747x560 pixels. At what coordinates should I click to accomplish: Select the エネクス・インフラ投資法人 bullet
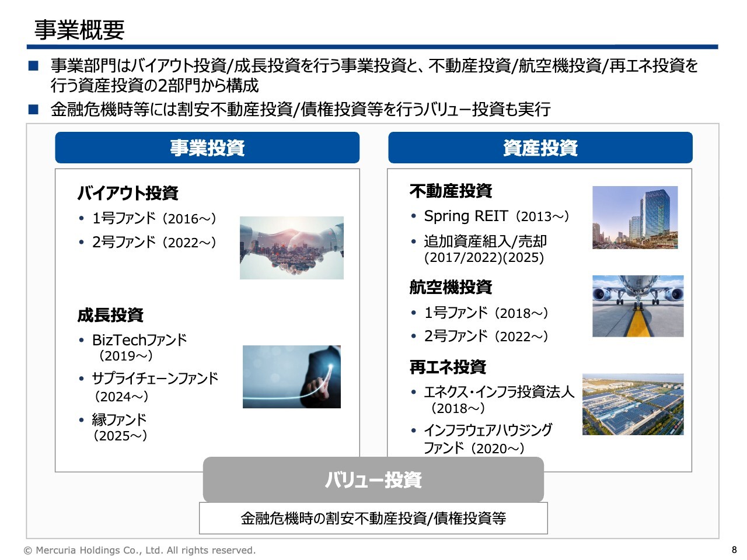coord(499,392)
